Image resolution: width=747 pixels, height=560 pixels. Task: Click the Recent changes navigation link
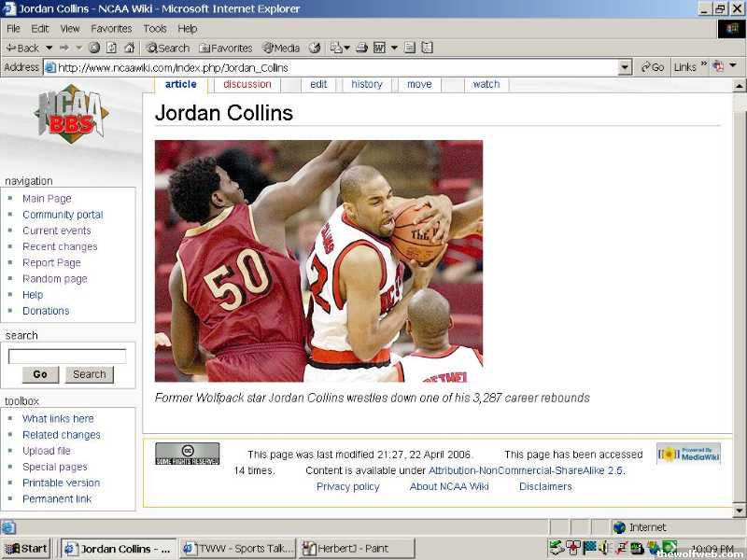(x=60, y=246)
